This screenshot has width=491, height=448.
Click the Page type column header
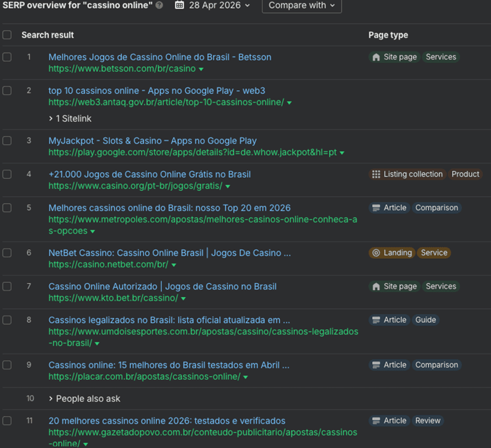[388, 35]
